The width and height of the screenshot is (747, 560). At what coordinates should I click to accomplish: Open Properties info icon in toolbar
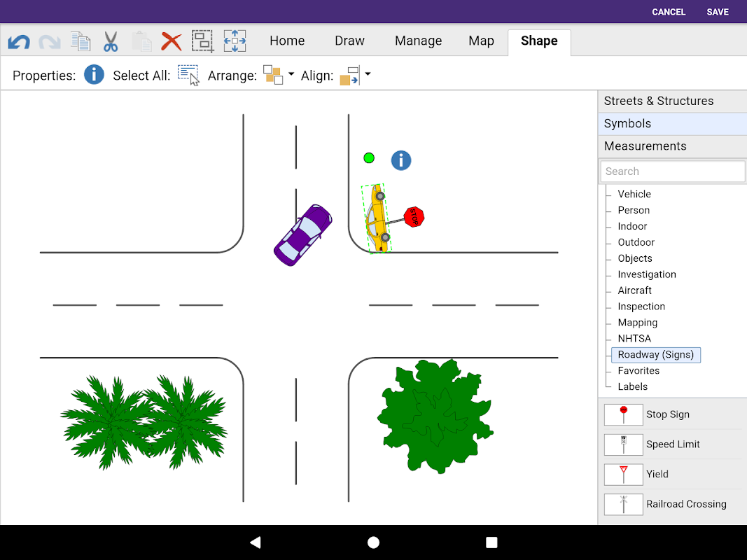point(94,75)
